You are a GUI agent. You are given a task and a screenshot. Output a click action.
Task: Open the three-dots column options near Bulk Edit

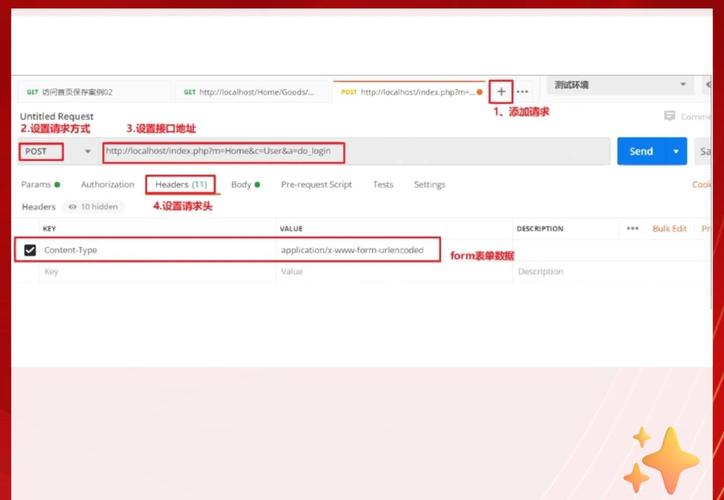pos(632,229)
